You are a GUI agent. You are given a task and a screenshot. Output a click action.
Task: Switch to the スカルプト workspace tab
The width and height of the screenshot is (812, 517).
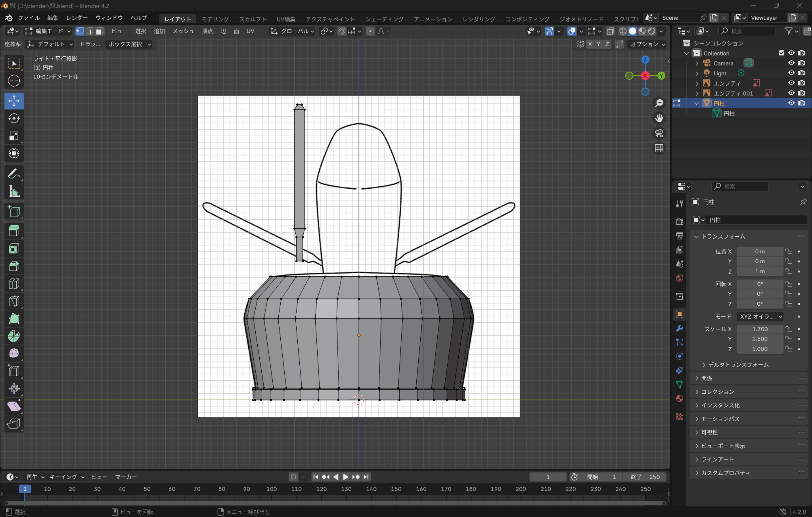pos(253,19)
